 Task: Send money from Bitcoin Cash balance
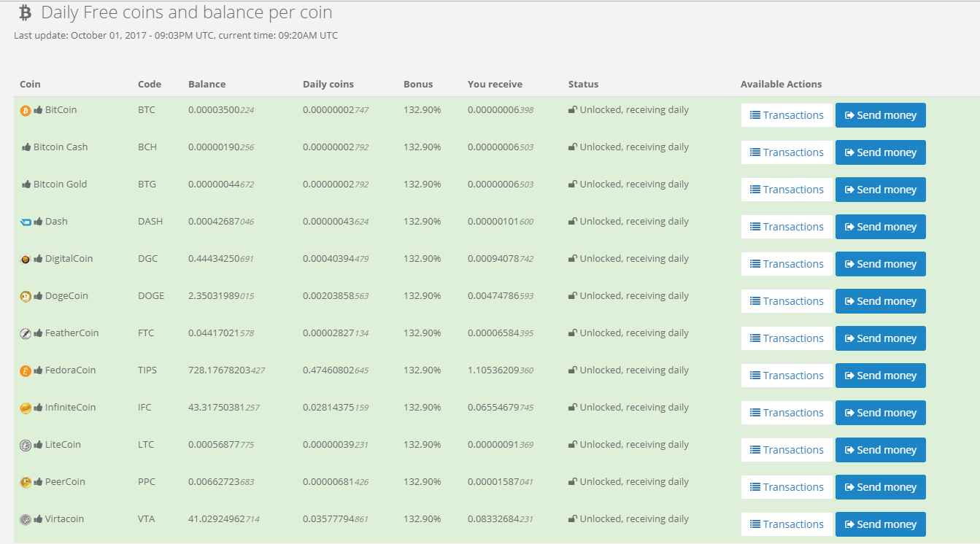[x=881, y=152]
